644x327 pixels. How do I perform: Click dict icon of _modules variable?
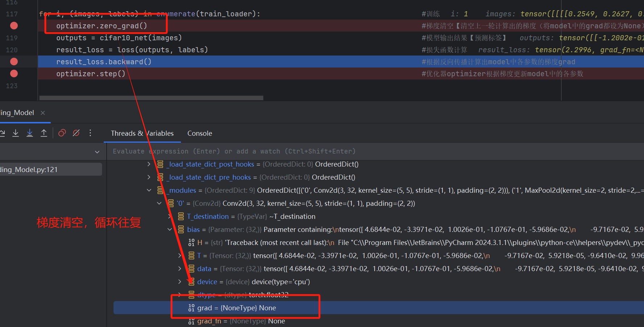(160, 191)
